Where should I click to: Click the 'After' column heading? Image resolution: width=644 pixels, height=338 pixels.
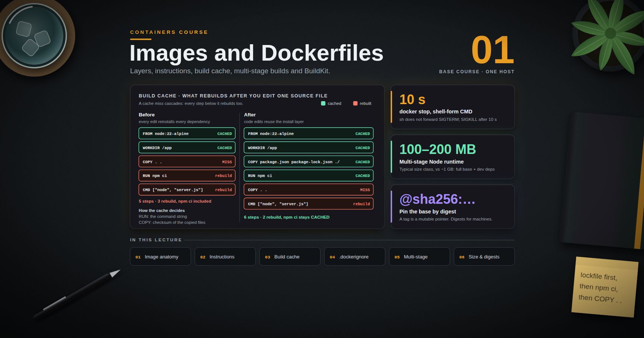coord(250,115)
